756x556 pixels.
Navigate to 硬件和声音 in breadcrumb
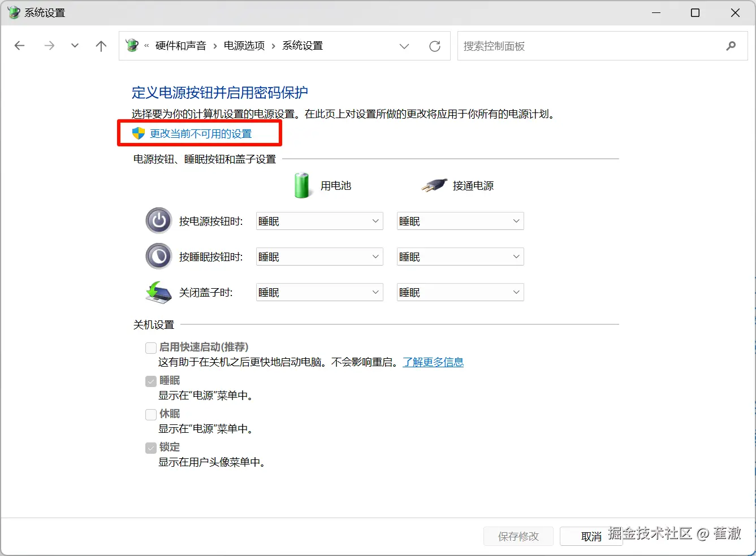coord(181,46)
